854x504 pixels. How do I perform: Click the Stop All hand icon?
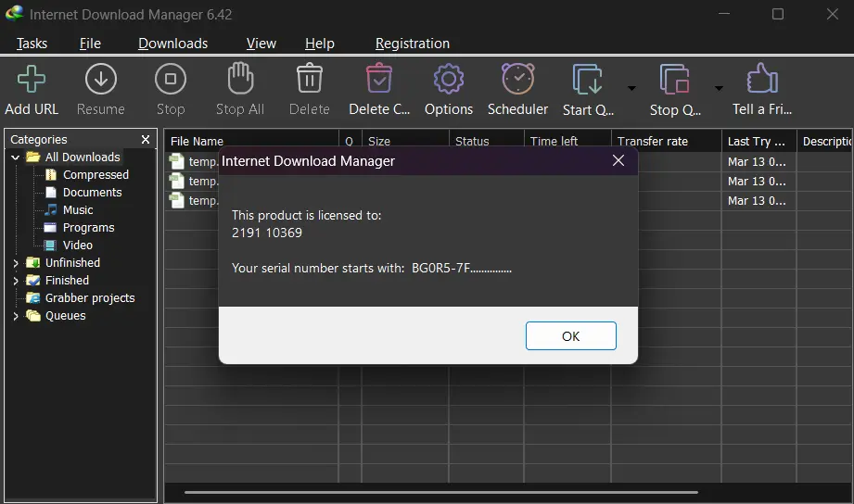[x=240, y=79]
